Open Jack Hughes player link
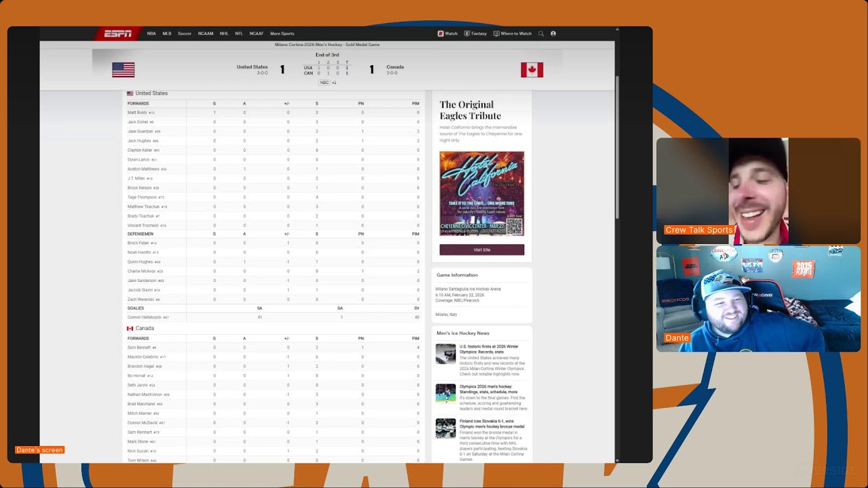Image resolution: width=868 pixels, height=488 pixels. pos(139,141)
